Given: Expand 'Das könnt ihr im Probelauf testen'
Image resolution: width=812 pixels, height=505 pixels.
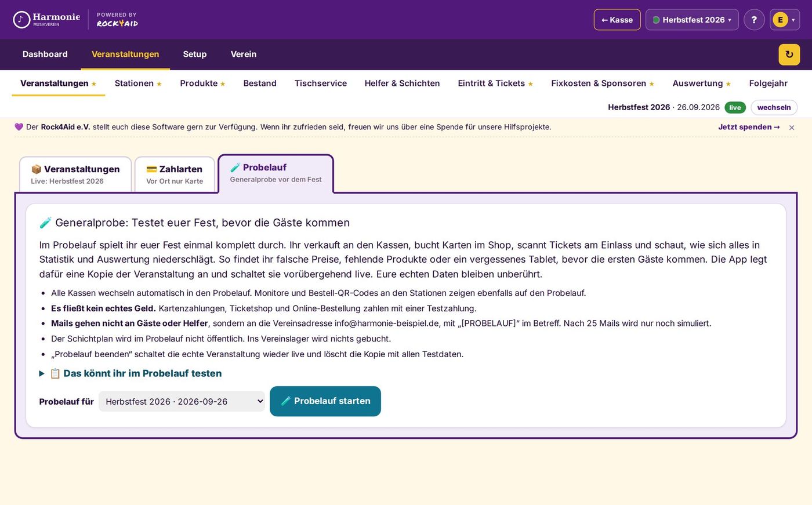Looking at the screenshot, I should [130, 373].
